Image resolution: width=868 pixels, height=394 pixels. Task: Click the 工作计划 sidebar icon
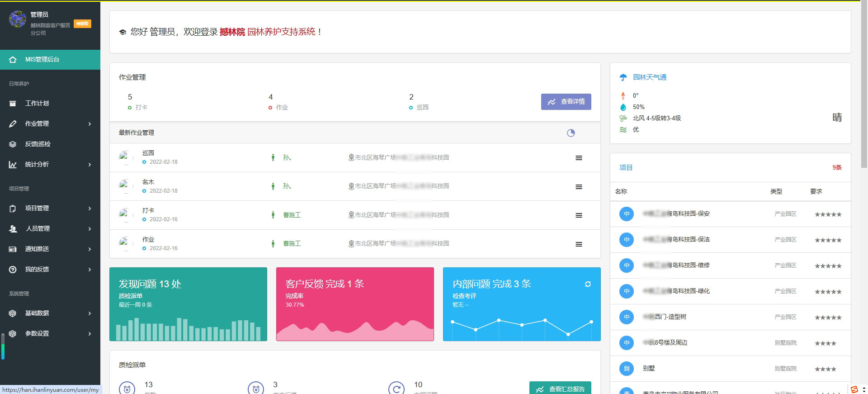click(13, 104)
